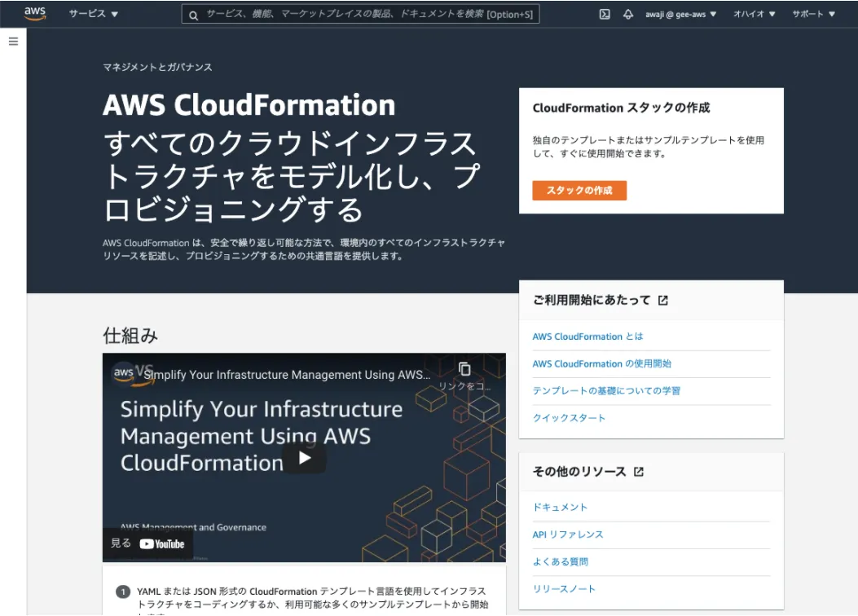Screen dimensions: 858x616
Task: Click the AWS logo home icon
Action: coord(35,14)
